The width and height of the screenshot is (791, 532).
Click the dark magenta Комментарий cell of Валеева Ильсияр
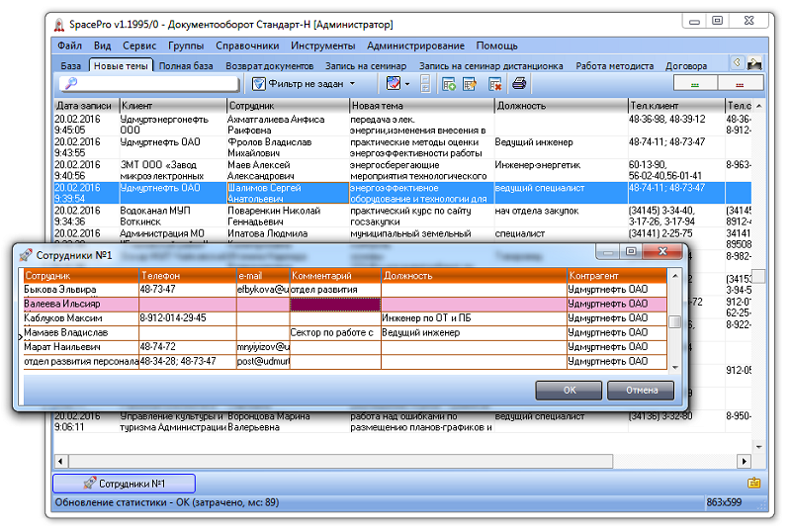pyautogui.click(x=335, y=304)
